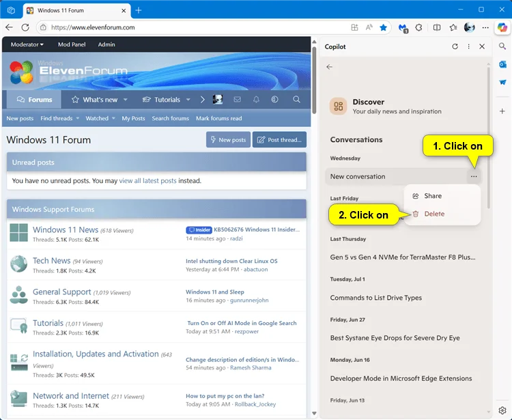Open Edge Settings and more menu
512x420 pixels.
tap(485, 27)
